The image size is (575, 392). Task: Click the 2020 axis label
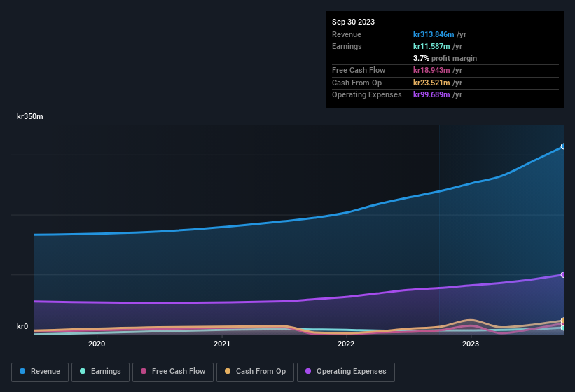pos(97,344)
